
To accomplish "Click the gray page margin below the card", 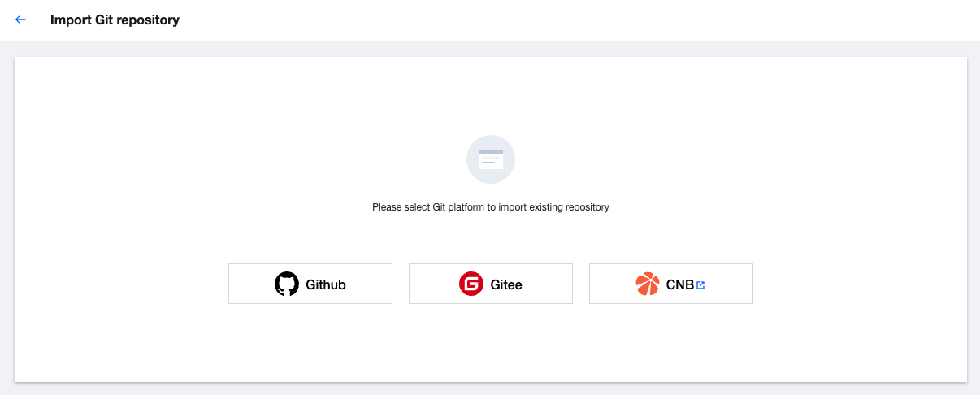I will tap(488, 388).
